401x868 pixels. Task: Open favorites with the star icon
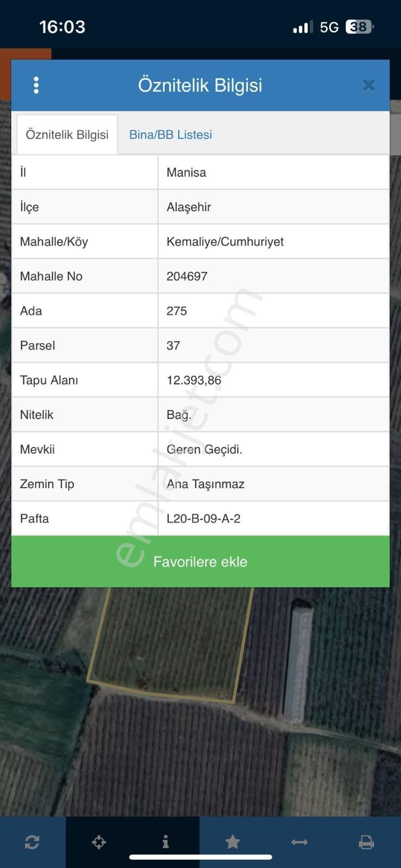click(x=233, y=842)
